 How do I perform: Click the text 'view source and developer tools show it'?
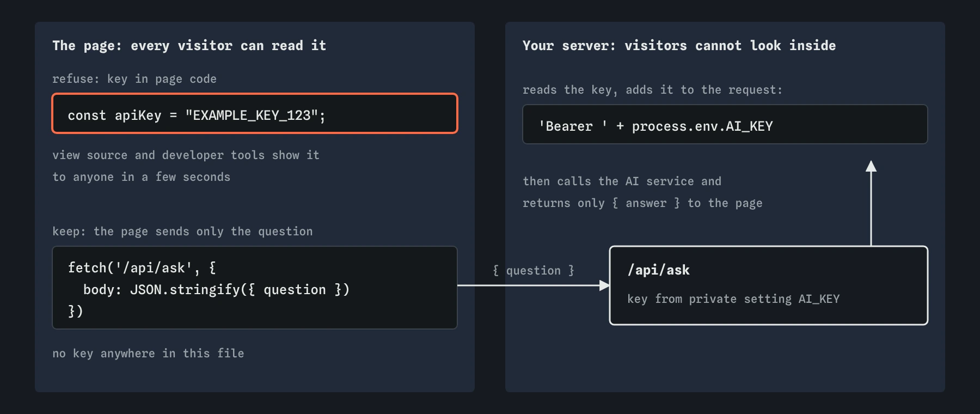pyautogui.click(x=186, y=155)
